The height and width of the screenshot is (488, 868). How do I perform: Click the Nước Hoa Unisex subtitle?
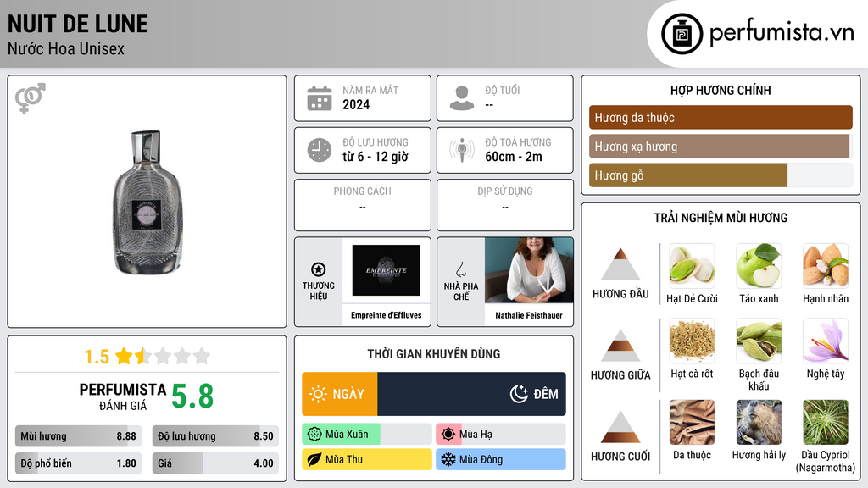click(66, 48)
